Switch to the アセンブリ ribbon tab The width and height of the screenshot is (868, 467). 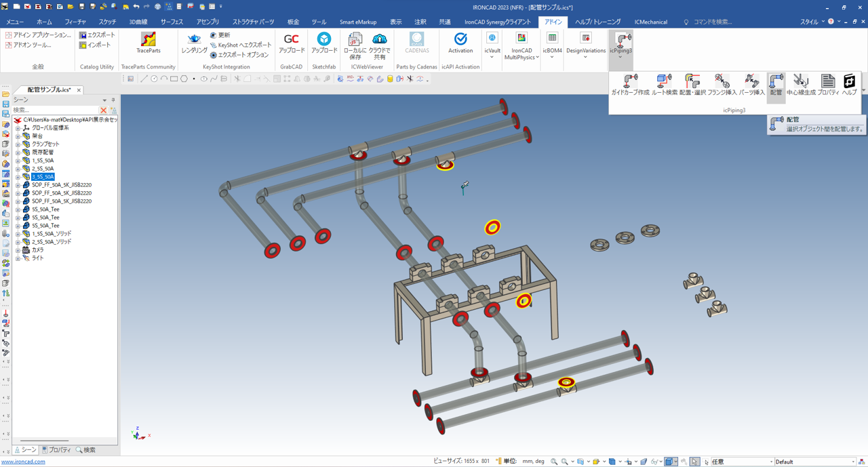point(208,22)
